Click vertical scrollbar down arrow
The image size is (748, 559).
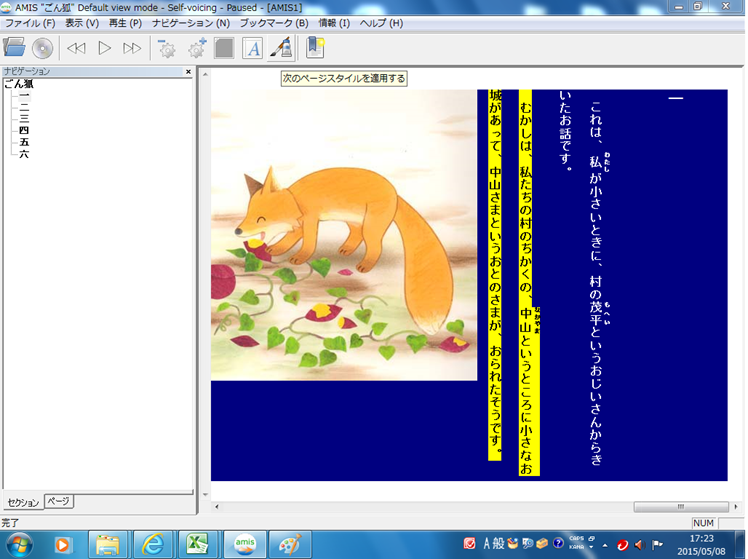tap(205, 494)
